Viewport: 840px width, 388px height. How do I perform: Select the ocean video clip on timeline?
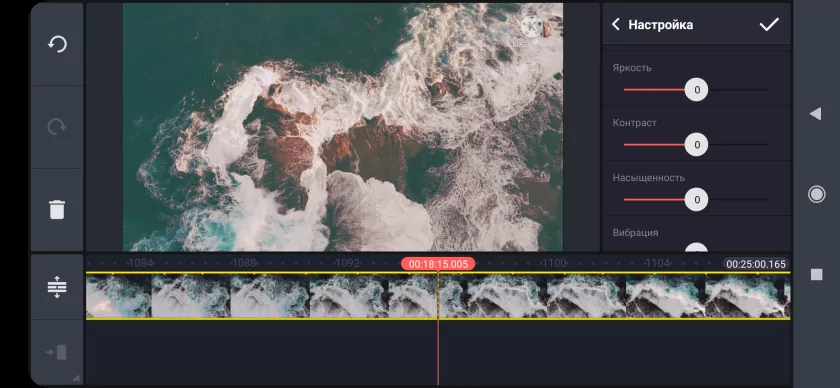(438, 295)
